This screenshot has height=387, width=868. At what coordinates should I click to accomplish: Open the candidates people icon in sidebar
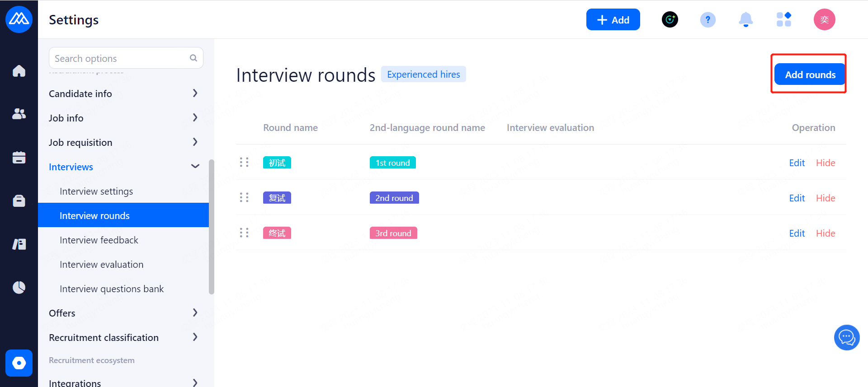(x=19, y=114)
